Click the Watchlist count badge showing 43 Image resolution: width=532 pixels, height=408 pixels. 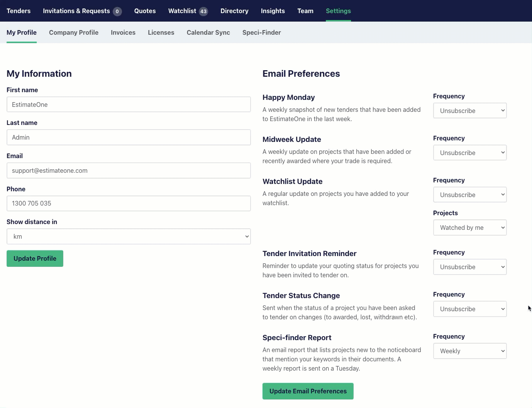click(203, 11)
